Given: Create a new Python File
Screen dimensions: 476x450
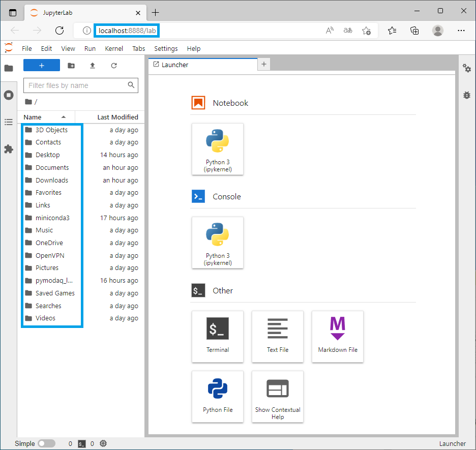Looking at the screenshot, I should [x=218, y=397].
